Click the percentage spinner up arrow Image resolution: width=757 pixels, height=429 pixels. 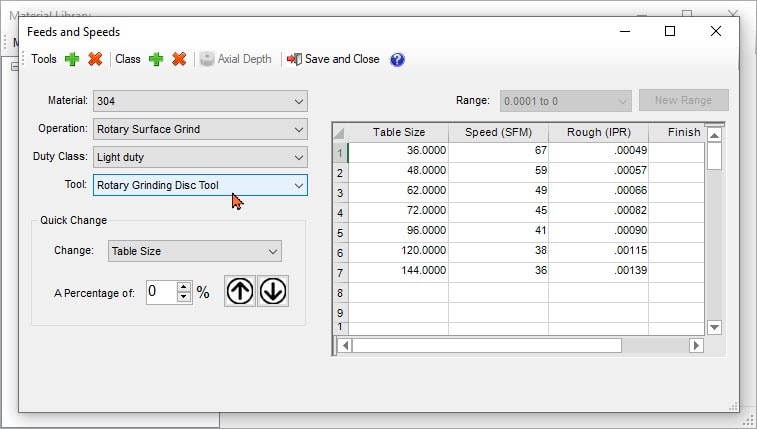[183, 287]
